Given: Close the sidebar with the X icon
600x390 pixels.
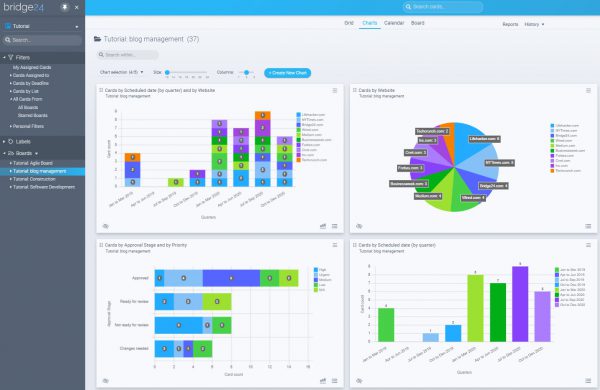Looking at the screenshot, I should click(x=77, y=7).
